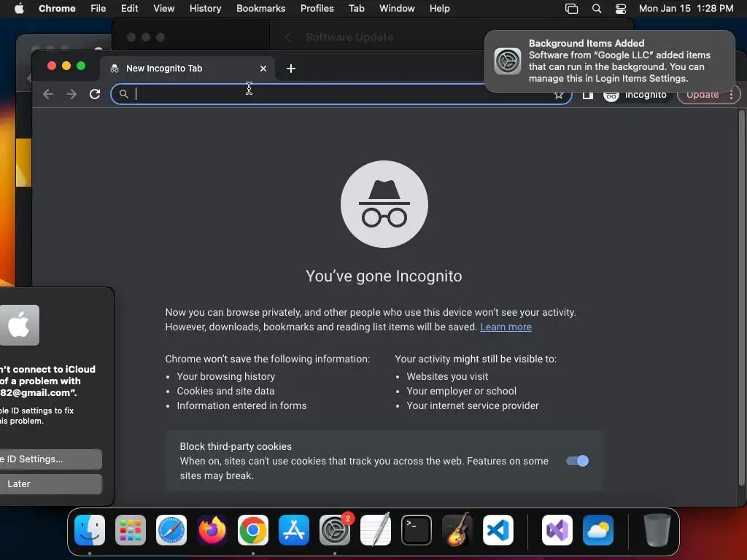Viewport: 747px width, 560px height.
Task: Open the side panel icon in toolbar
Action: tap(588, 96)
